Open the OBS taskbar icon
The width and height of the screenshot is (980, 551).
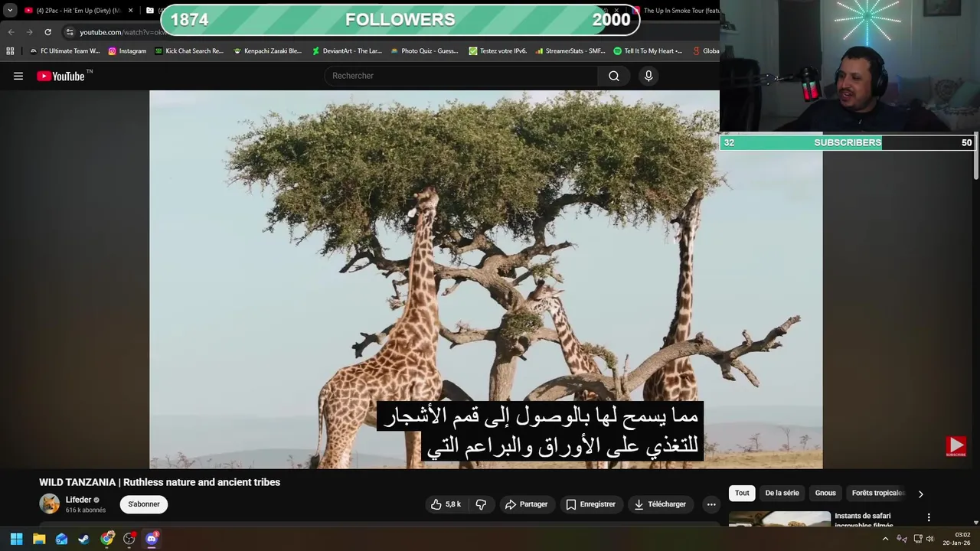click(x=129, y=539)
